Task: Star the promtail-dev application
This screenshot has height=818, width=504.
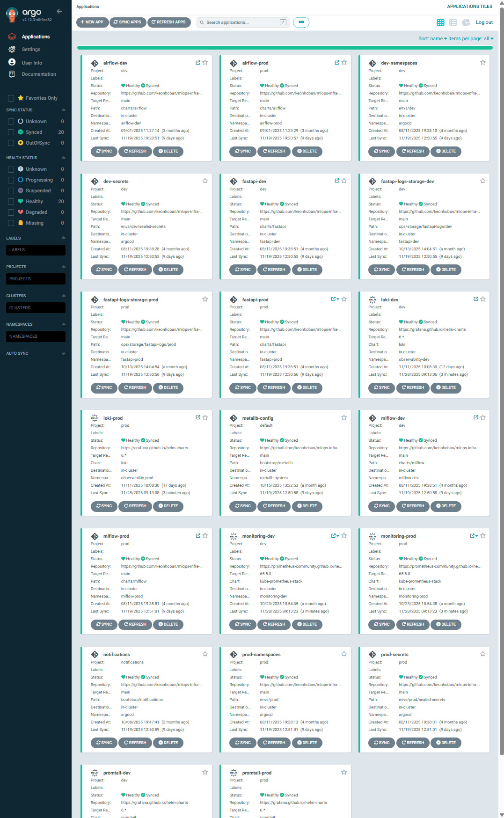Action: (x=205, y=772)
